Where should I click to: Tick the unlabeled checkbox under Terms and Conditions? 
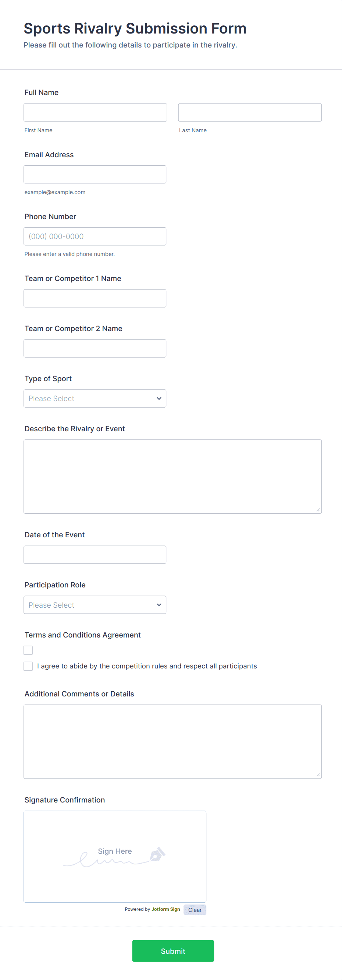coord(28,650)
